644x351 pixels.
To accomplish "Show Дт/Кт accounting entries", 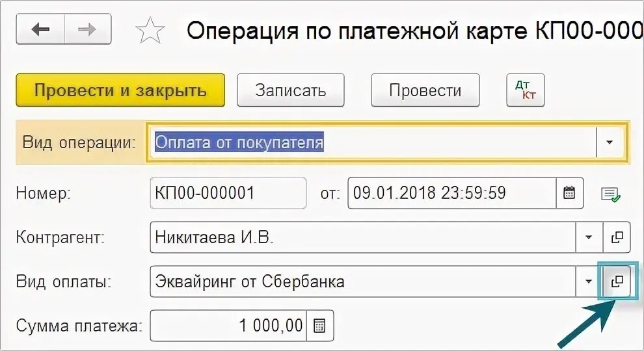I will [x=526, y=90].
